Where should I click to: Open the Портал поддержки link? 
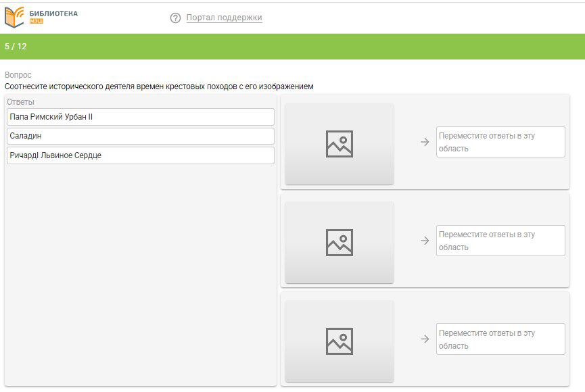point(225,18)
